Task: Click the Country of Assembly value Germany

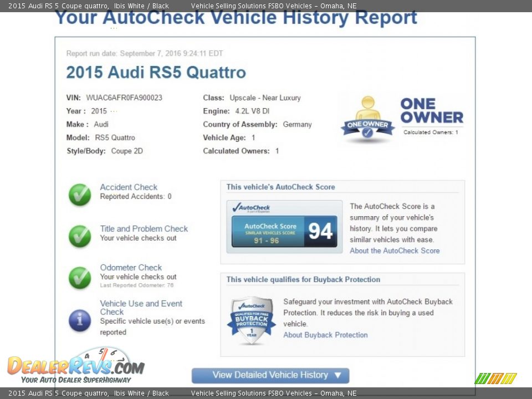Action: pos(297,125)
